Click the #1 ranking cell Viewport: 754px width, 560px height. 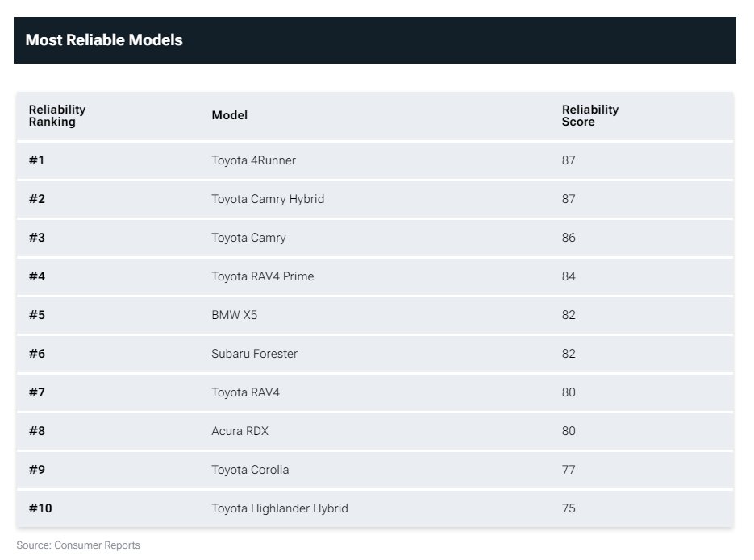(x=36, y=160)
